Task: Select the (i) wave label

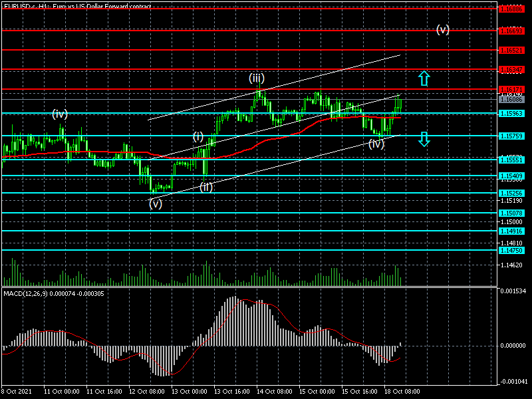Action: (x=198, y=136)
